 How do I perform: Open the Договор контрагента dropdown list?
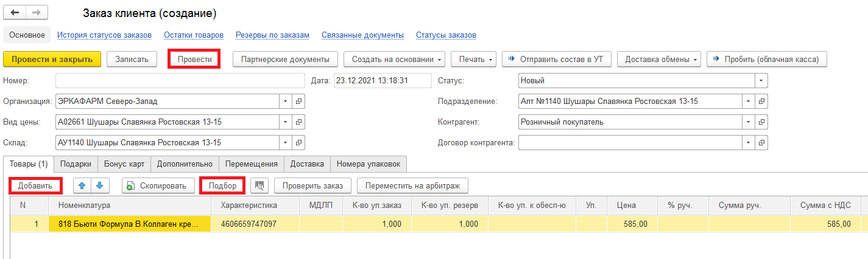click(749, 143)
